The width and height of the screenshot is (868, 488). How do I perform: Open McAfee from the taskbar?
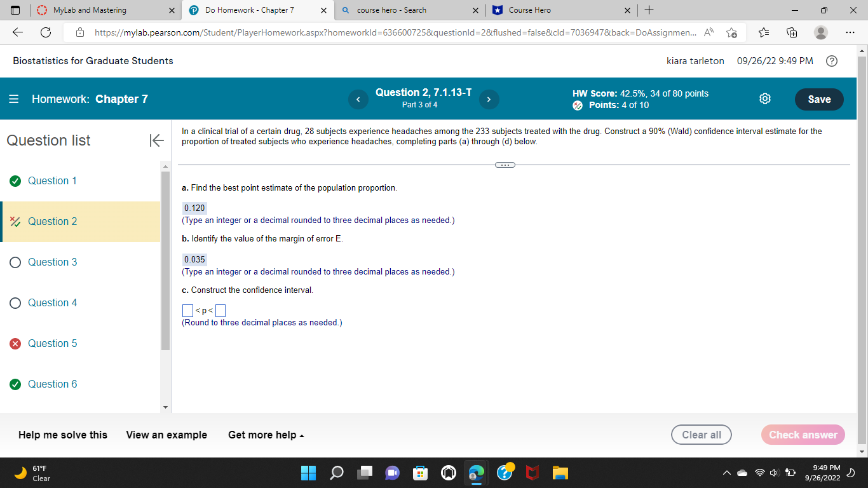(532, 473)
